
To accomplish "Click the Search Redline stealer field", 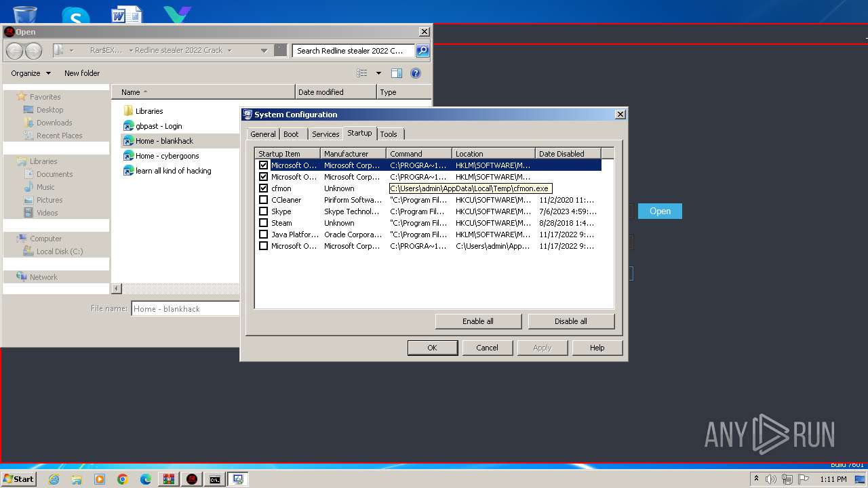I will click(x=353, y=50).
